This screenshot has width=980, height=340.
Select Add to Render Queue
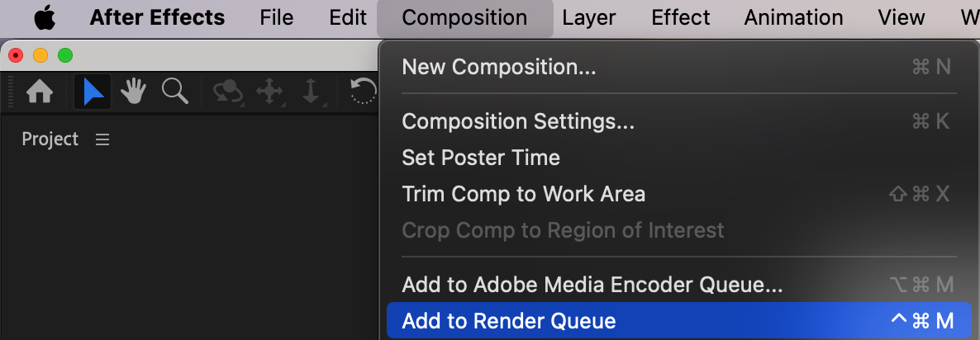click(x=509, y=321)
